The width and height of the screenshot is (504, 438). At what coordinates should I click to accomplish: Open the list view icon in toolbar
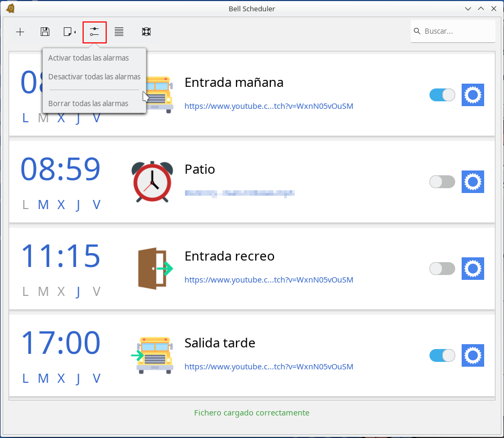[119, 32]
